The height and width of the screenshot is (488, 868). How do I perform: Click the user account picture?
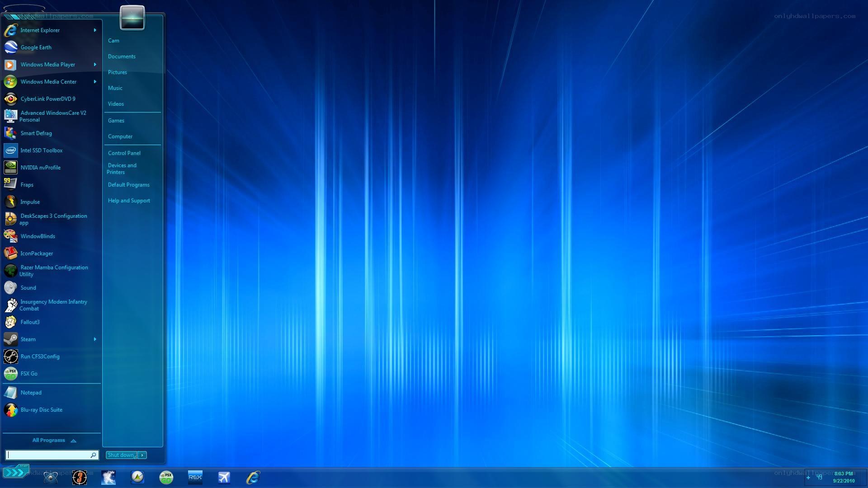coord(132,18)
